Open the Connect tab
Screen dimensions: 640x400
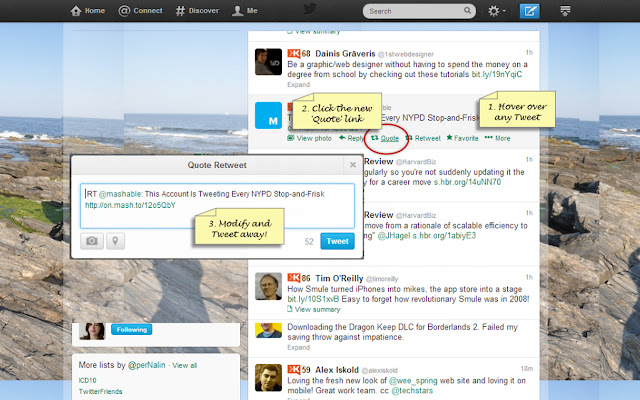140,11
